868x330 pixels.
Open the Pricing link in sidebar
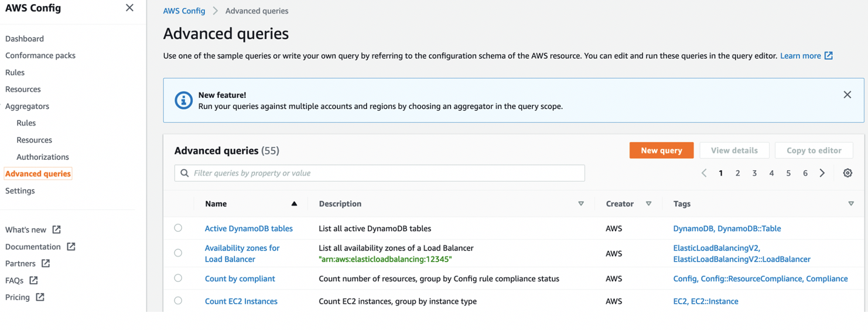click(18, 297)
